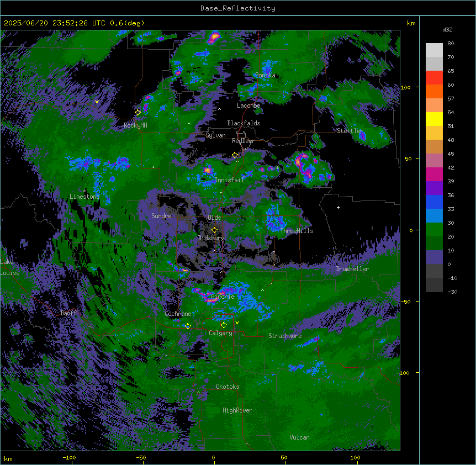Select the light gray 70-80 dBZ legend swatch
476x465 pixels.
[x=434, y=50]
